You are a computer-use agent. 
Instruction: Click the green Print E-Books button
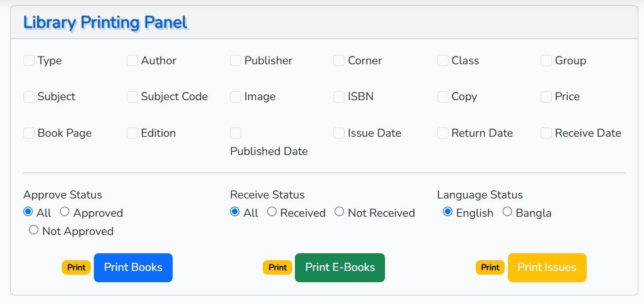[340, 268]
